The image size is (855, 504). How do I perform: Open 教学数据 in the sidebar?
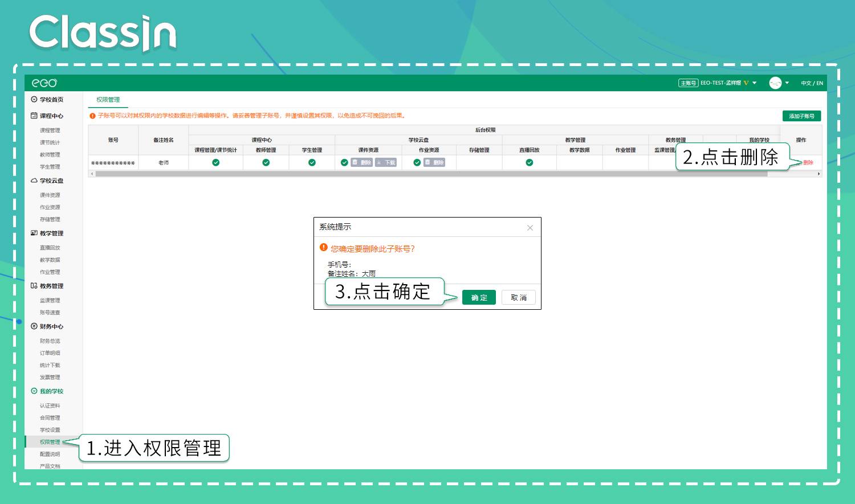tap(50, 260)
